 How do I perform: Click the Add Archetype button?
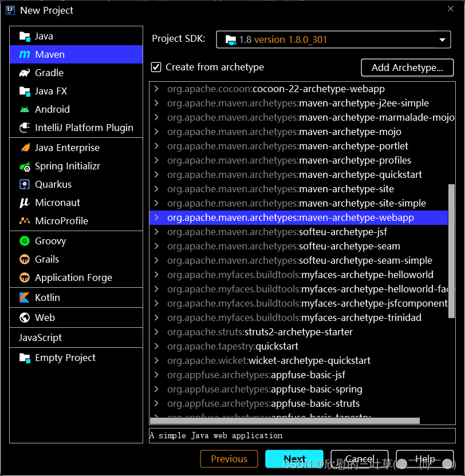pos(407,68)
